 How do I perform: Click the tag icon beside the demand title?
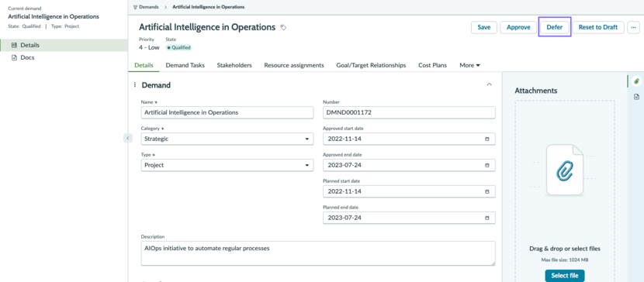tap(283, 27)
